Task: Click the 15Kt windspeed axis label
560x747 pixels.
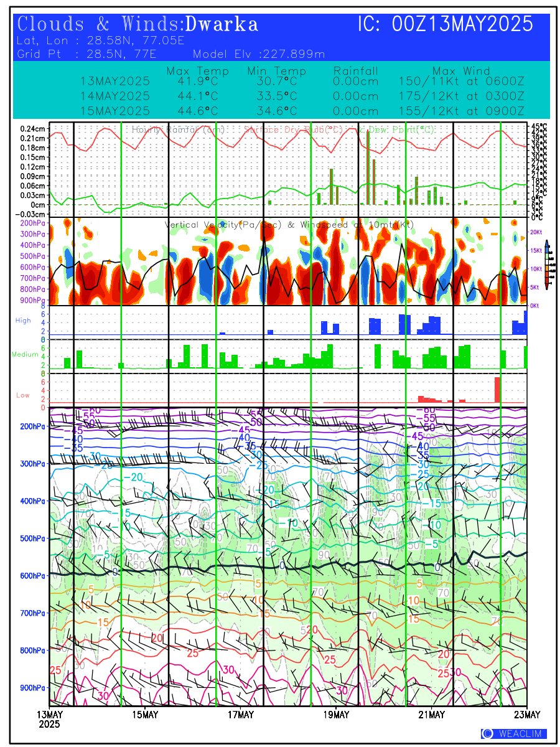Action: point(538,250)
